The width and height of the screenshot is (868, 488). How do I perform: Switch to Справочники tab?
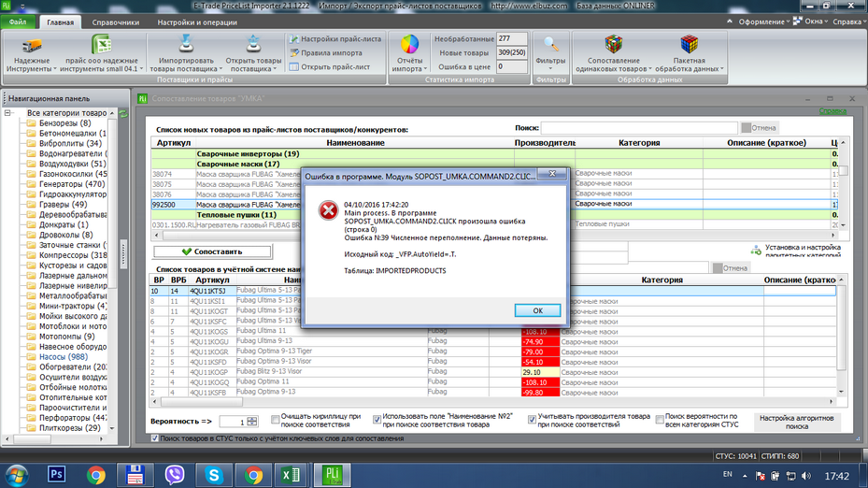pos(115,22)
